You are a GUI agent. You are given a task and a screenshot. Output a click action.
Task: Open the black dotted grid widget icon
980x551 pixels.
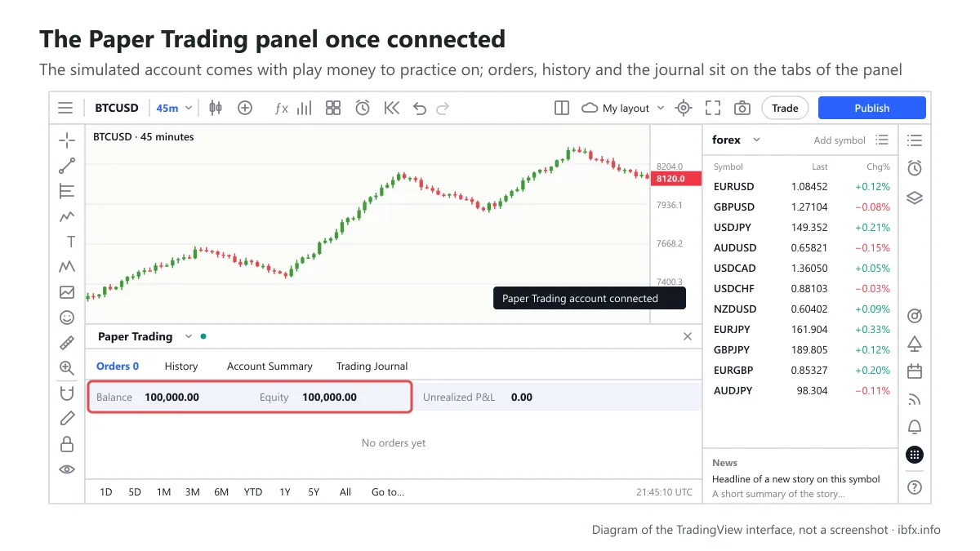pos(915,455)
